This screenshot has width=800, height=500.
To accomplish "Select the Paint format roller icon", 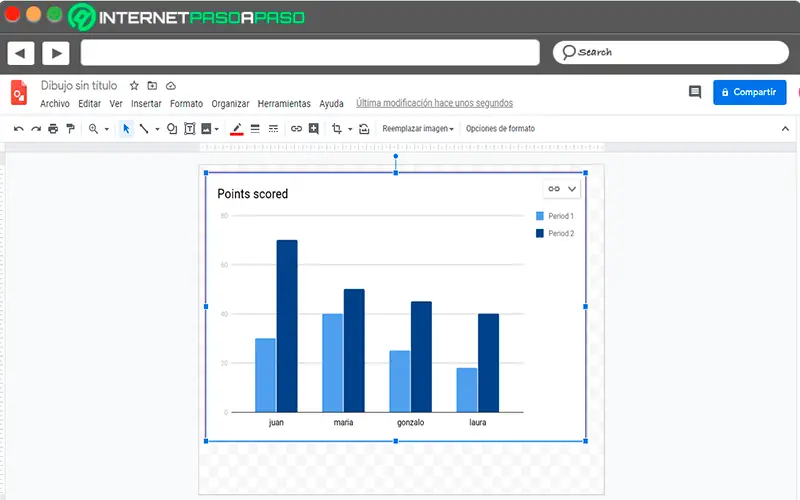I will [x=70, y=129].
